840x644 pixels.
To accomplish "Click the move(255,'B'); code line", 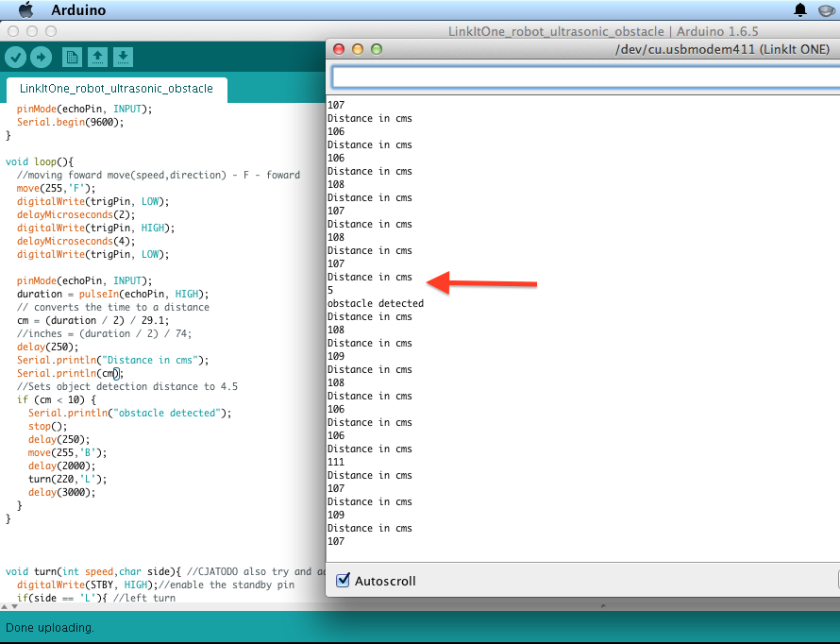I will point(68,452).
